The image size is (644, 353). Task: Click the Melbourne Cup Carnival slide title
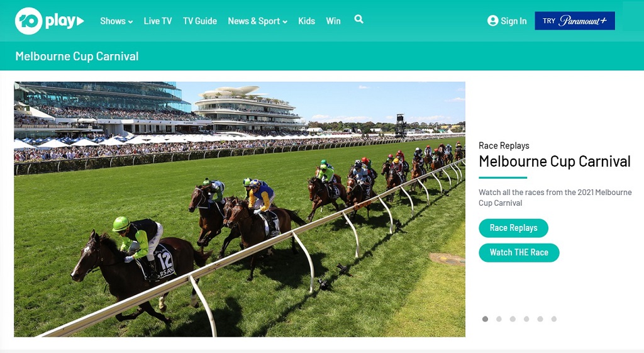(555, 162)
